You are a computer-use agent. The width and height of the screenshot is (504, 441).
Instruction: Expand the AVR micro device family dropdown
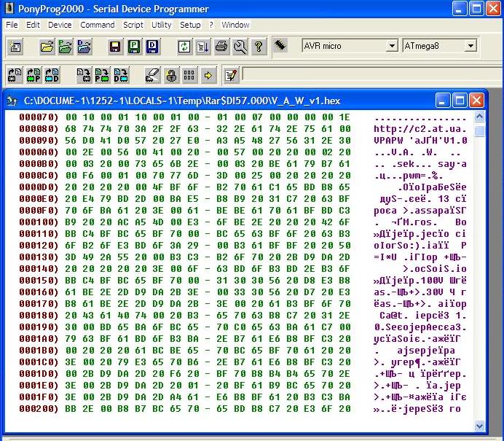pyautogui.click(x=392, y=46)
